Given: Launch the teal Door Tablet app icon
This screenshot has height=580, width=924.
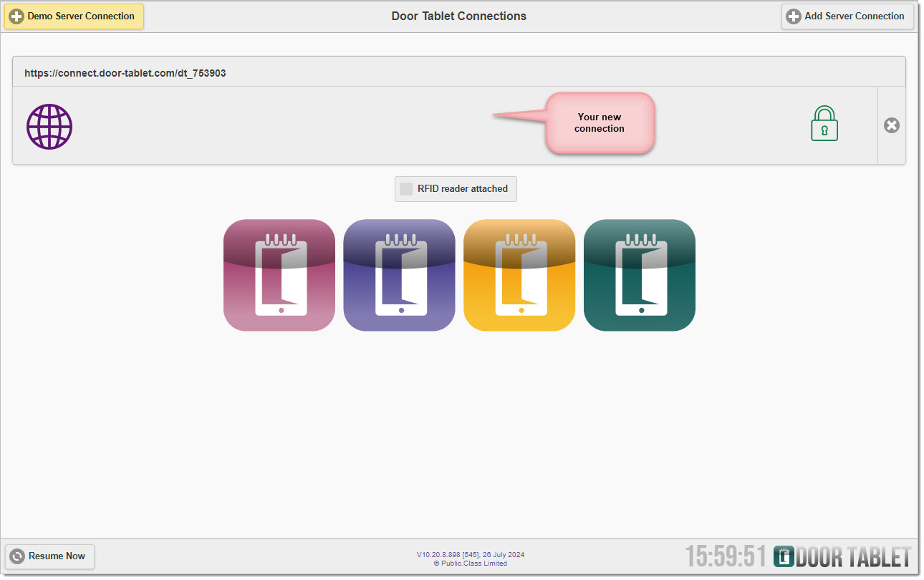Looking at the screenshot, I should pyautogui.click(x=640, y=275).
